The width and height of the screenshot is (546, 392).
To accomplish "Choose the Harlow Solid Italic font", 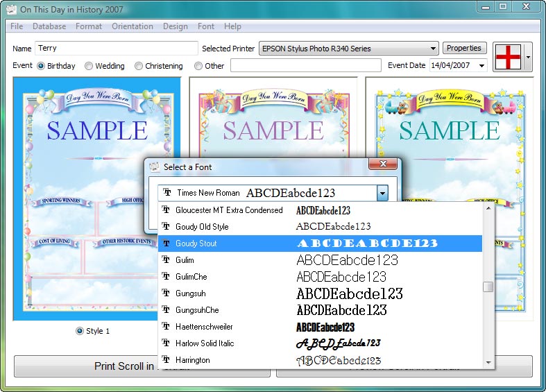I will (x=320, y=343).
